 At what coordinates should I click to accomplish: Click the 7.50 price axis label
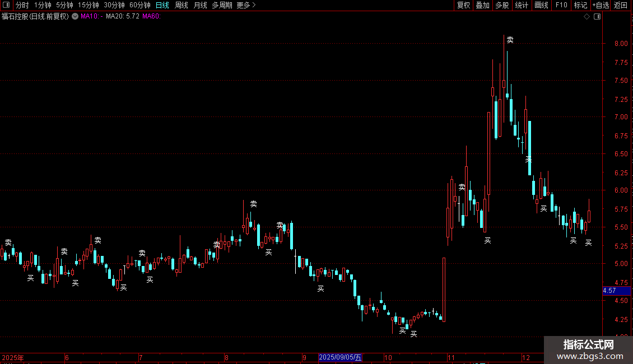[621, 80]
